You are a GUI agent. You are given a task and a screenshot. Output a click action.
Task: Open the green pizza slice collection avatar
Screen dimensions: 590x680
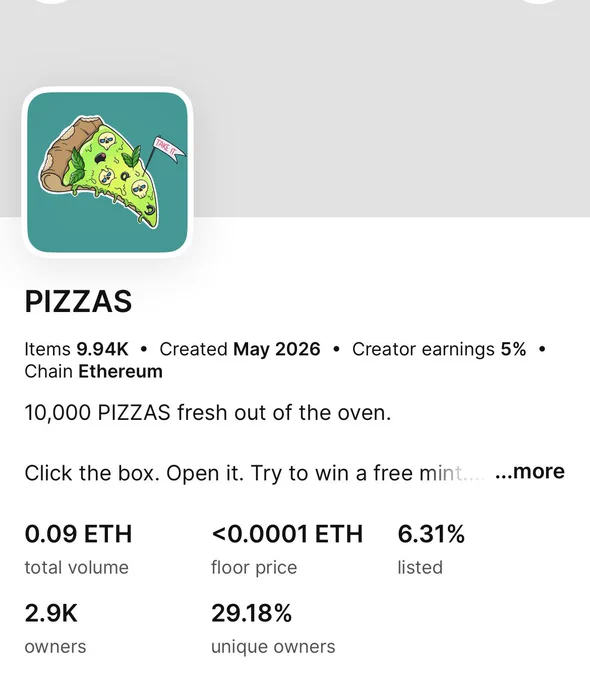108,172
